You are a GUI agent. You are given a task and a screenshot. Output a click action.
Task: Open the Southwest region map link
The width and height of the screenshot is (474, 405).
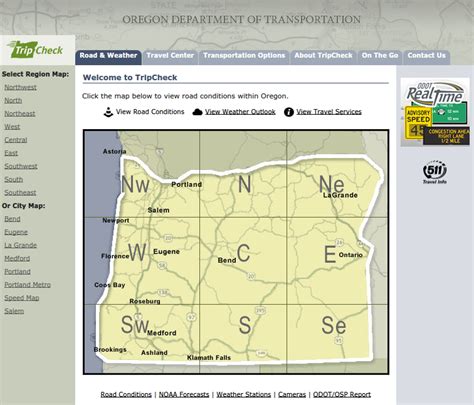21,166
